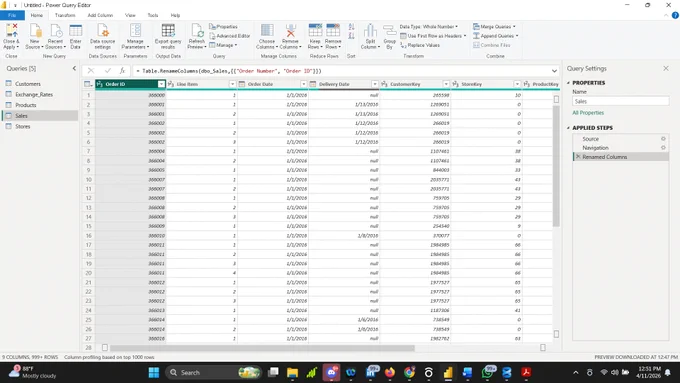Cancel formula edit with X icon
680x383 pixels.
(x=91, y=71)
